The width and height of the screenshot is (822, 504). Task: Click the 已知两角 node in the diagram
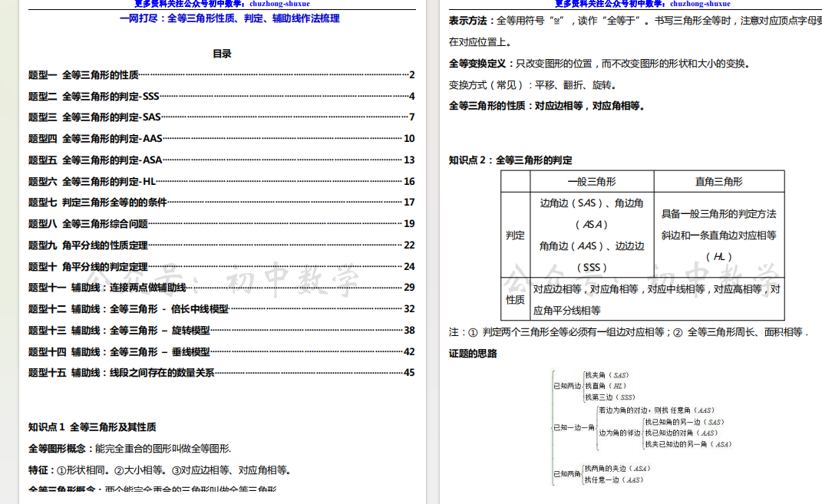[x=567, y=474]
